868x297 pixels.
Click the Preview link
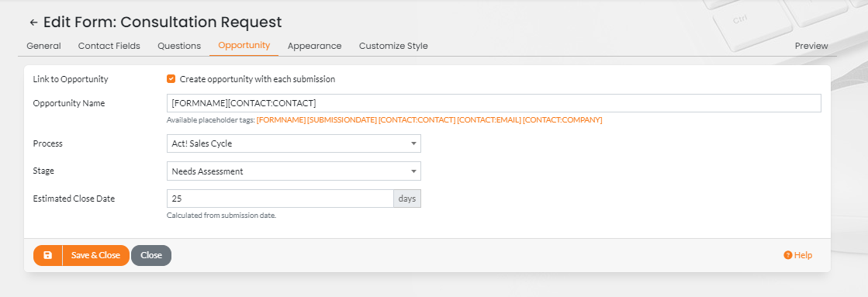tap(811, 46)
